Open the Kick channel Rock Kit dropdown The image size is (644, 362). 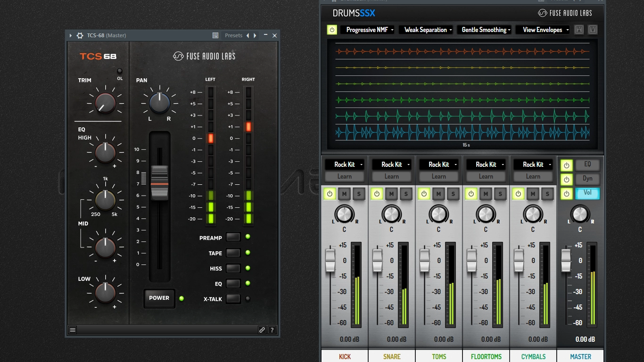(344, 165)
